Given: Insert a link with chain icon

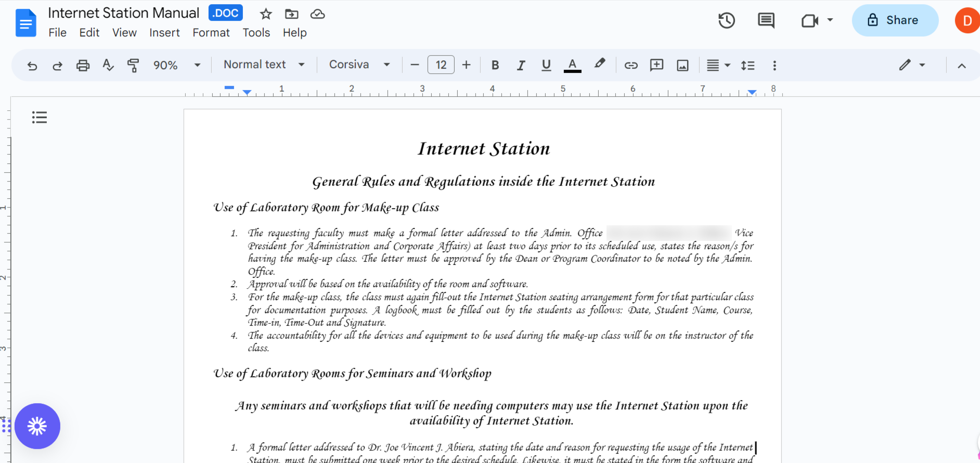Looking at the screenshot, I should click(x=631, y=65).
